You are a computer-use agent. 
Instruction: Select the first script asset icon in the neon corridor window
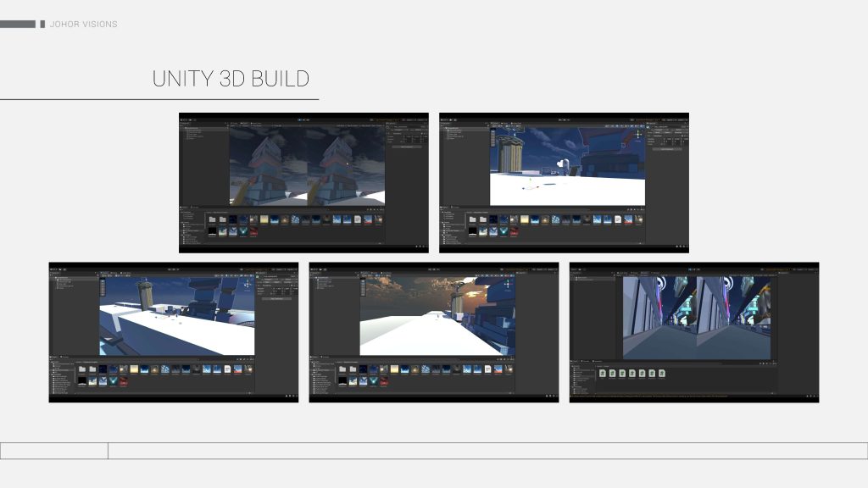pyautogui.click(x=602, y=373)
